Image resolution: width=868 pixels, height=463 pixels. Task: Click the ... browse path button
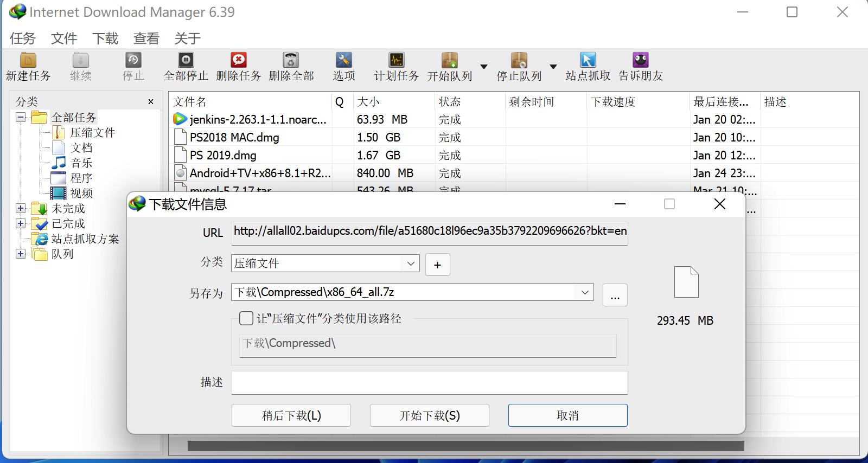615,295
